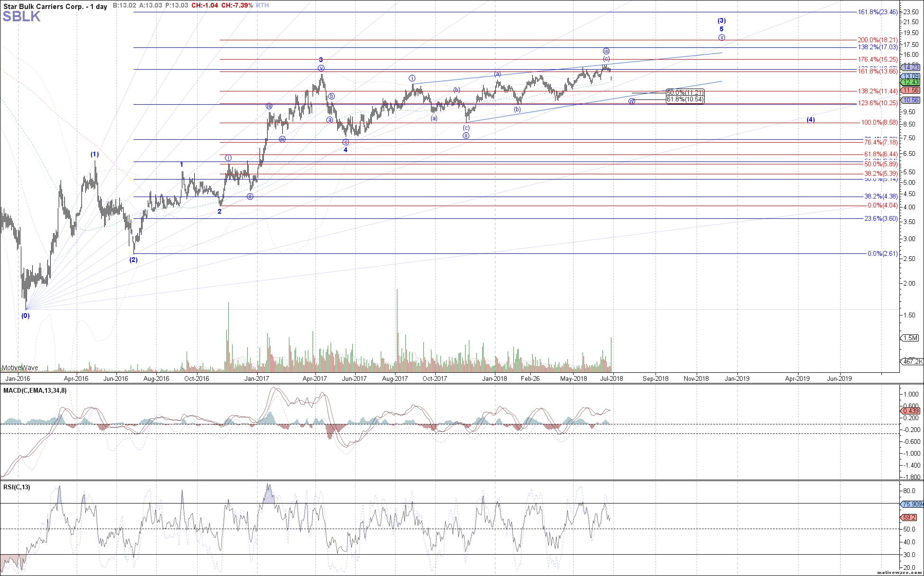Click the 13.09 price tag on axis
This screenshot has height=576, width=924.
(911, 76)
